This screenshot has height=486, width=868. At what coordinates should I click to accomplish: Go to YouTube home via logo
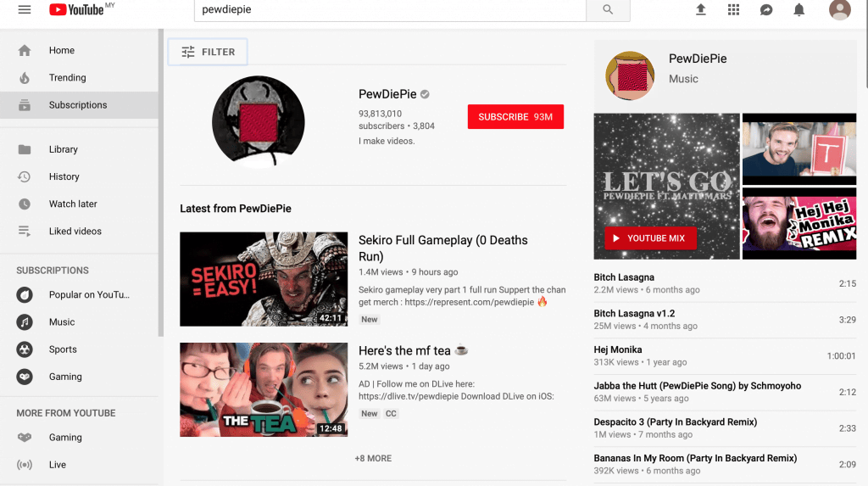point(76,9)
